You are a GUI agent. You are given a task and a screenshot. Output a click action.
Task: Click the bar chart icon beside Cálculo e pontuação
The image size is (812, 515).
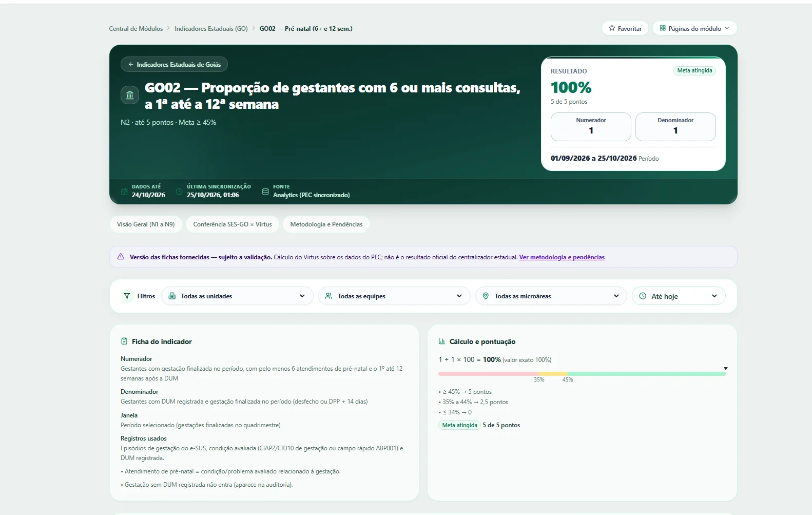pyautogui.click(x=442, y=341)
